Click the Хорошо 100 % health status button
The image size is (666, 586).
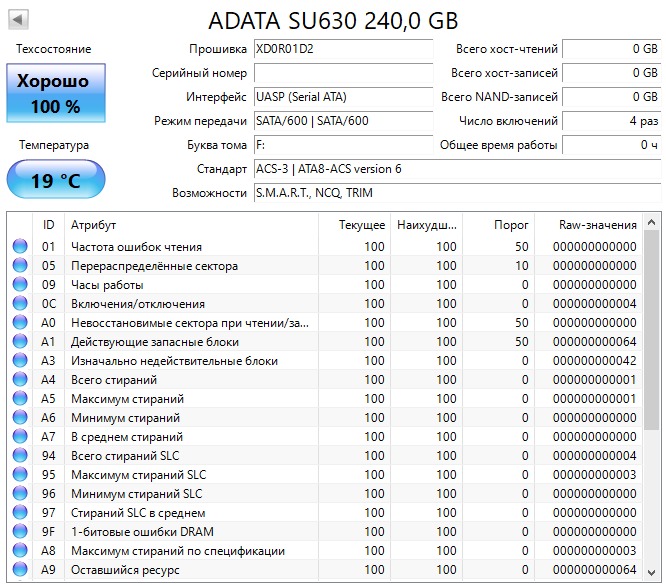(55, 93)
